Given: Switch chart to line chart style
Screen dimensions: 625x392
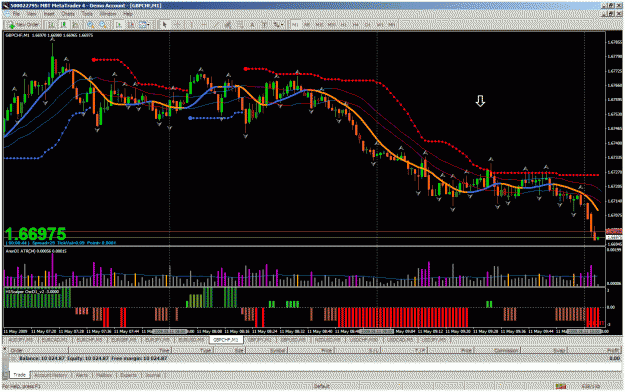Looking at the screenshot, I should point(75,25).
